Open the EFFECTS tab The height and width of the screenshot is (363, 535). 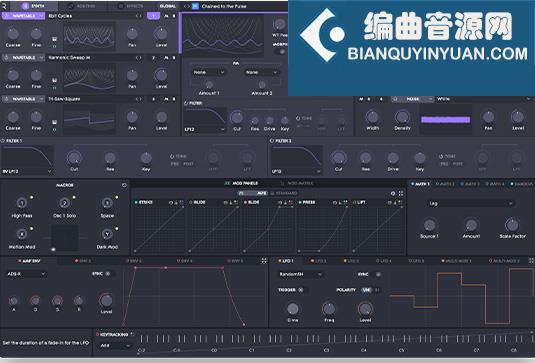click(x=131, y=6)
